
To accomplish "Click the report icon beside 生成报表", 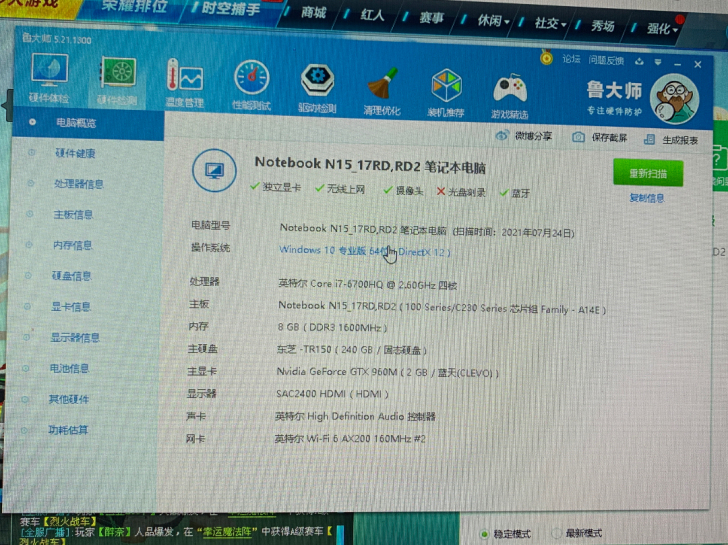I will tap(650, 139).
